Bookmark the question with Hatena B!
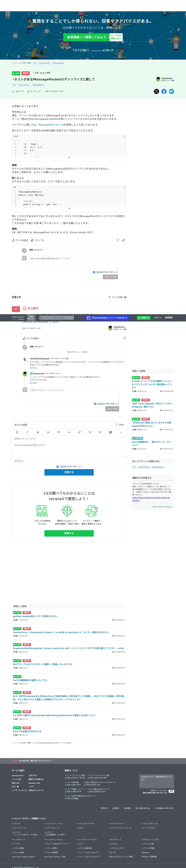186x868 pixels. click(172, 91)
